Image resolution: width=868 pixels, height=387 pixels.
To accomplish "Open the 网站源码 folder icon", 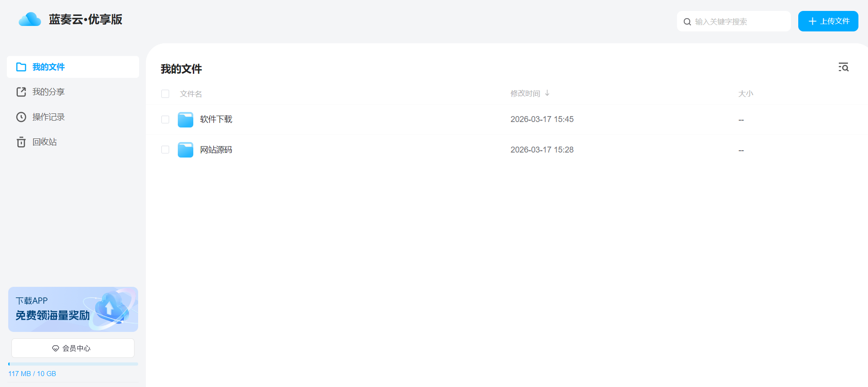I will [x=186, y=150].
